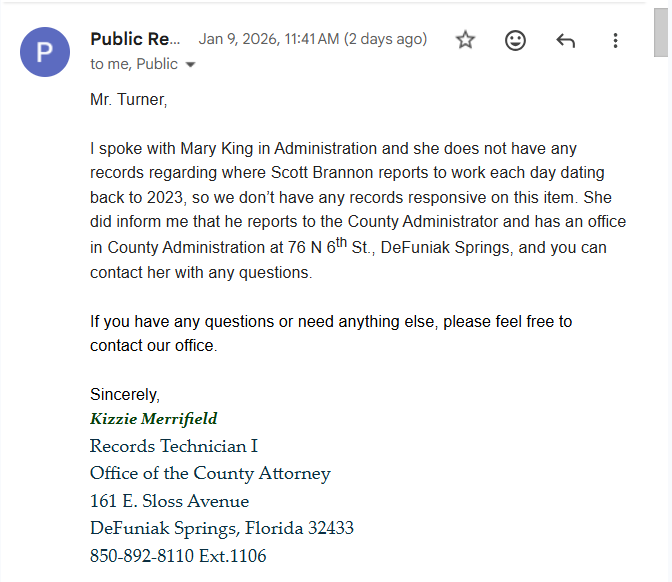Click the sender name "Public Re..."
This screenshot has width=672, height=582.
[x=136, y=39]
